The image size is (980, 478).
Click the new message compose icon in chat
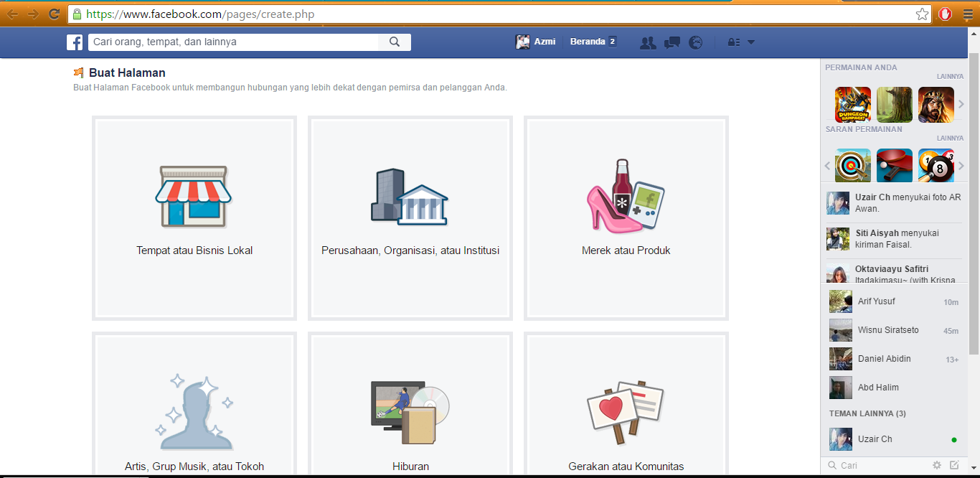[x=954, y=465]
